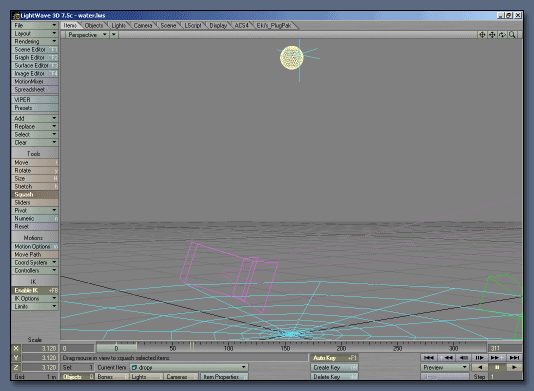This screenshot has width=534, height=391.
Task: Click the viewport zoom magnifier icon
Action: pos(512,35)
